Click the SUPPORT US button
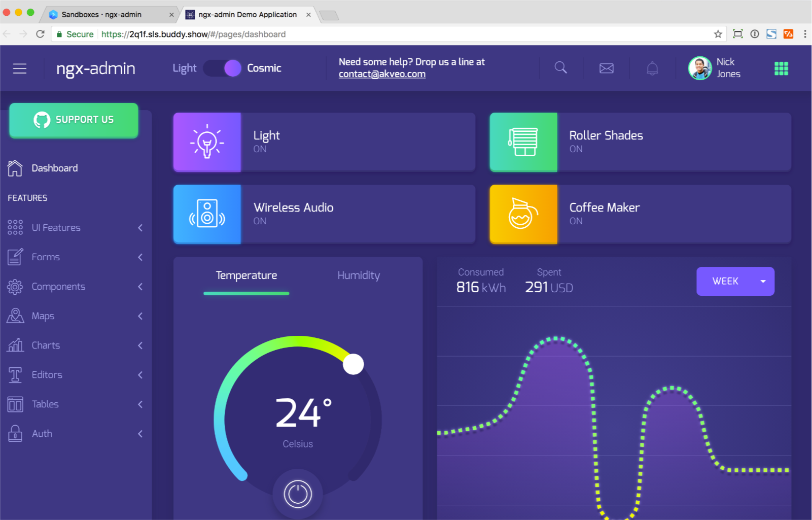Viewport: 812px width, 520px height. [74, 120]
